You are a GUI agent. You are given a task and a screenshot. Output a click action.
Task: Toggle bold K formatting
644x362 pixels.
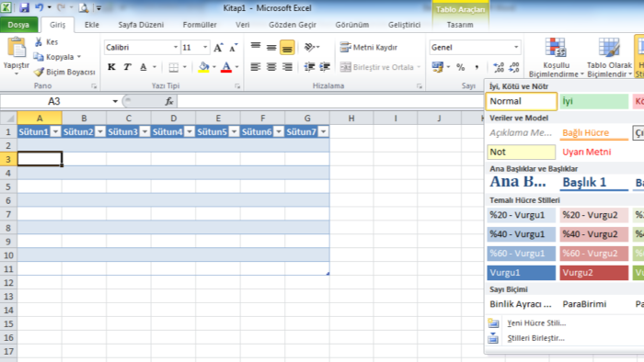coord(111,67)
